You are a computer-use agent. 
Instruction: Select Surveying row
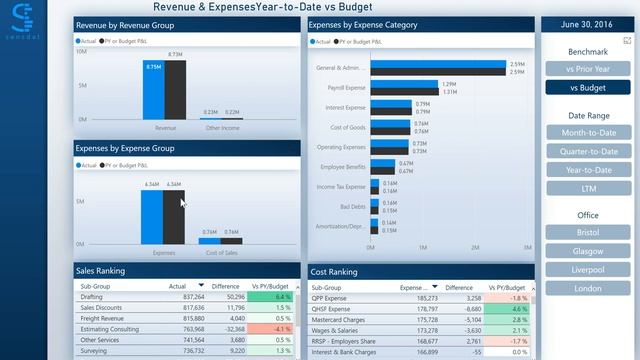[x=184, y=351]
